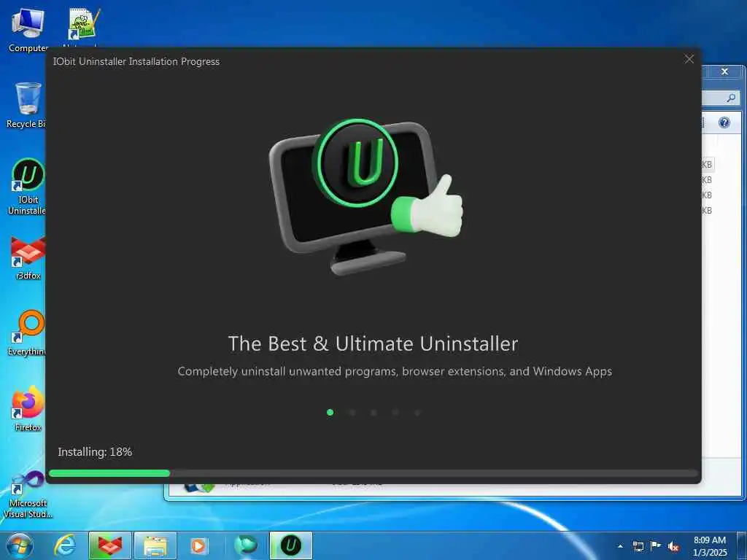
Task: Open Windows Media Player from the taskbar
Action: (x=198, y=545)
